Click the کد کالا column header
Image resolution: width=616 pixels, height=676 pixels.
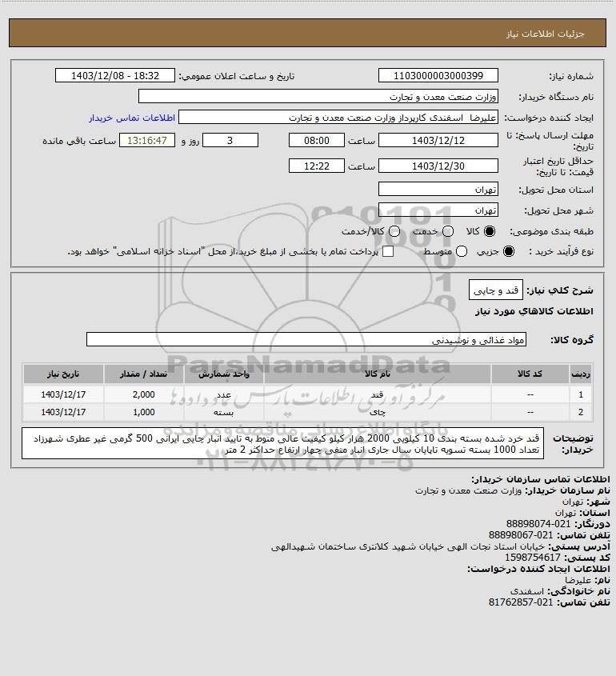point(530,374)
